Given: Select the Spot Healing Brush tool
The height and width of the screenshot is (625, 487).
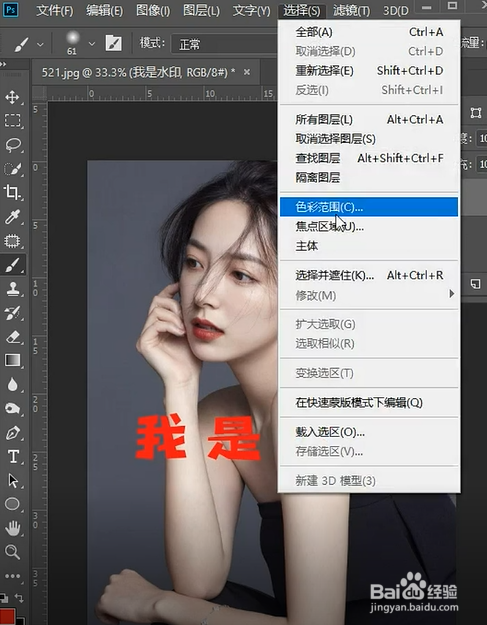Looking at the screenshot, I should (x=12, y=241).
